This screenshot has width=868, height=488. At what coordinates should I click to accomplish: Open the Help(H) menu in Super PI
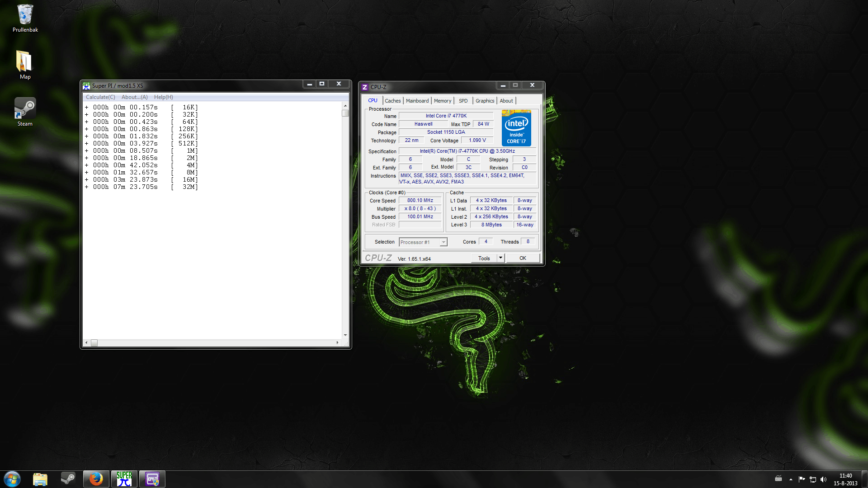[163, 97]
